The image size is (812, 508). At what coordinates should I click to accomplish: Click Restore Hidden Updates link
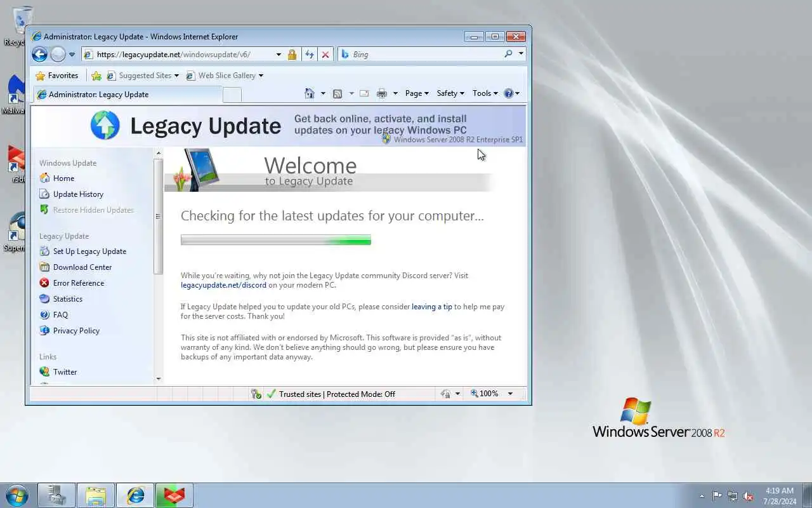(93, 210)
